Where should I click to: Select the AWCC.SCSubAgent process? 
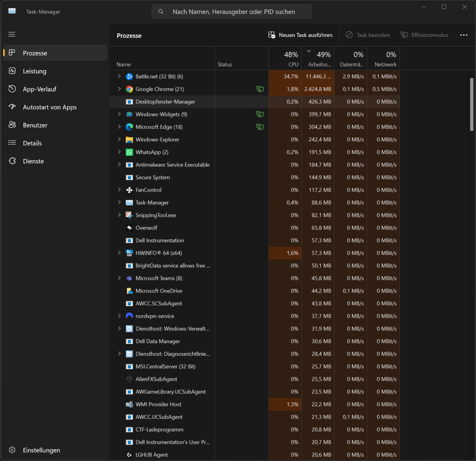254,303
